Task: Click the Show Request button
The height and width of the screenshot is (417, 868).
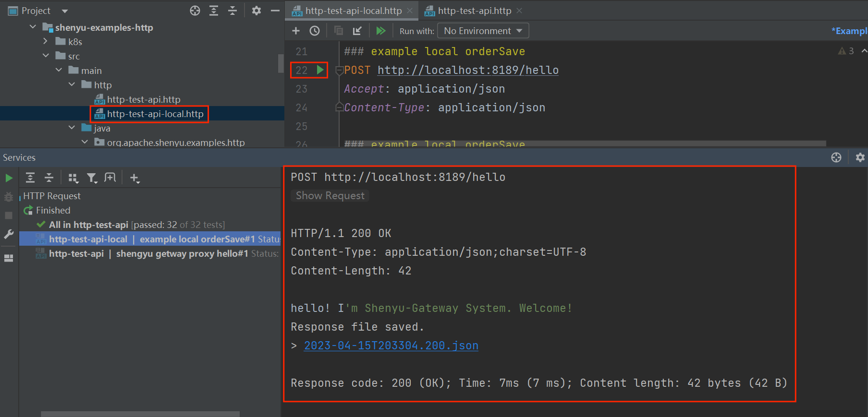Action: point(330,196)
